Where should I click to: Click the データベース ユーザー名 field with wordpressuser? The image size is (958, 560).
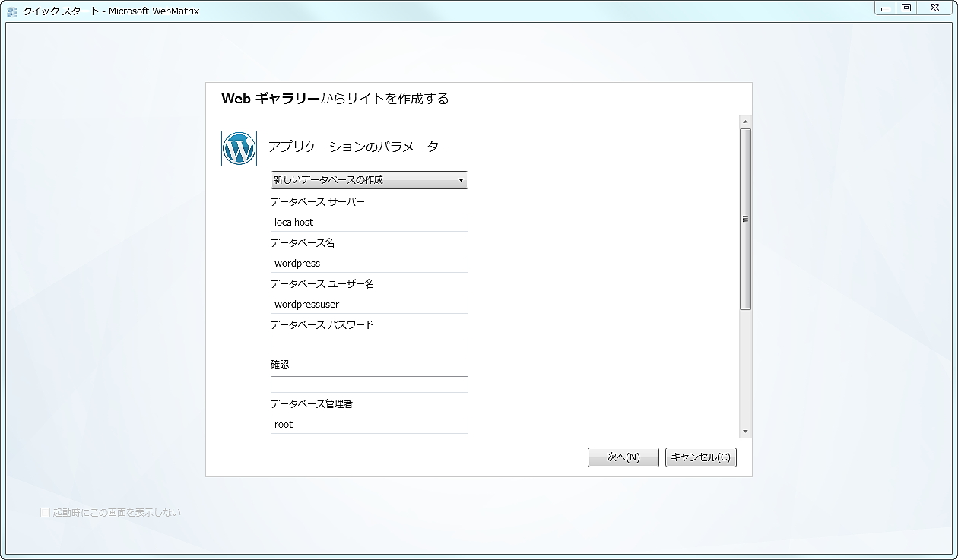[369, 304]
